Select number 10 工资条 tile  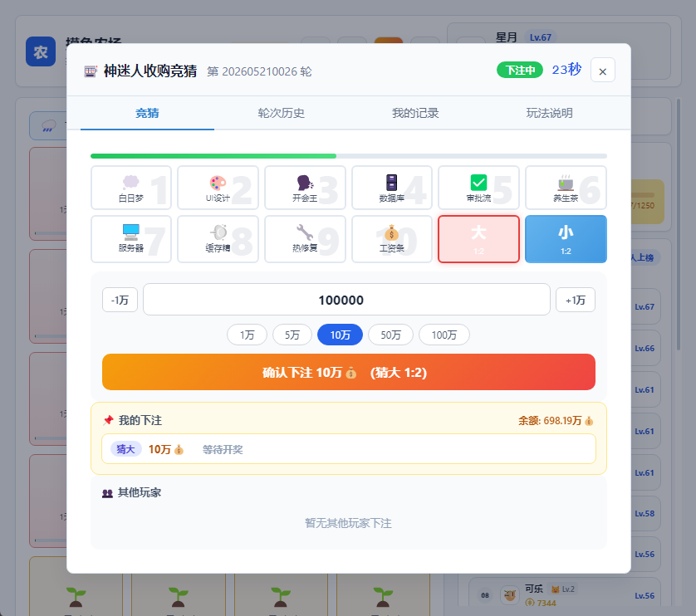[392, 239]
